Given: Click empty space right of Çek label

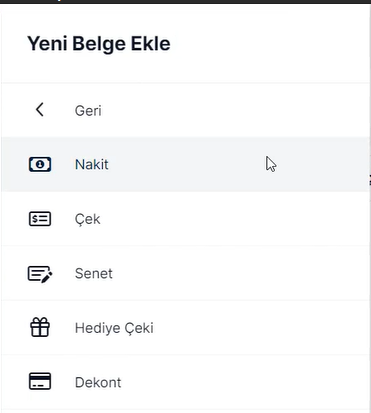Looking at the screenshot, I should point(233,219).
